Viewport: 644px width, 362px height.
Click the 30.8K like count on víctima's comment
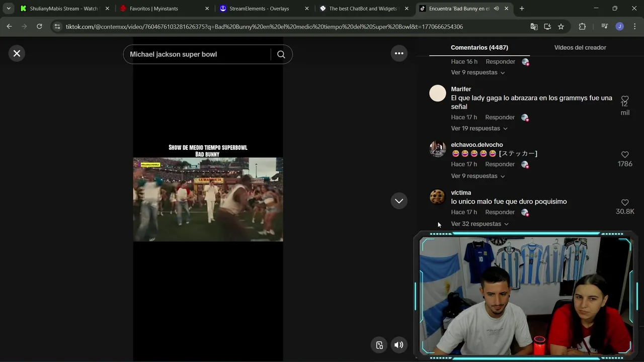[625, 212]
